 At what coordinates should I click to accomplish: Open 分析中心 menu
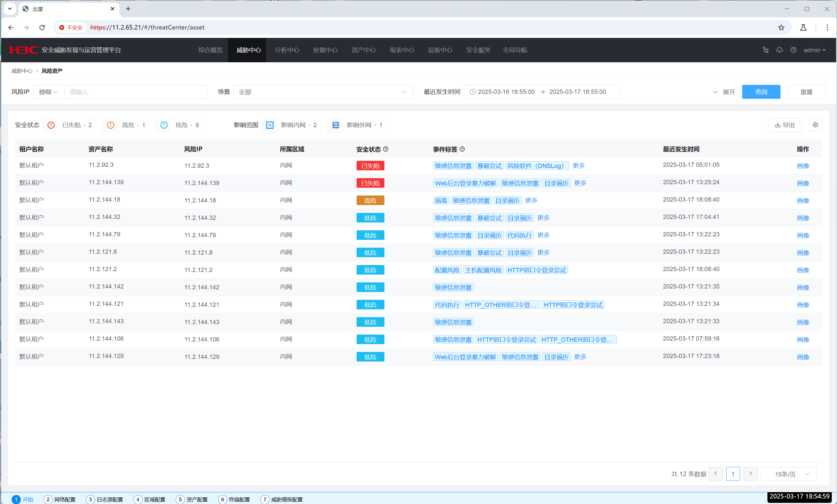pos(287,50)
